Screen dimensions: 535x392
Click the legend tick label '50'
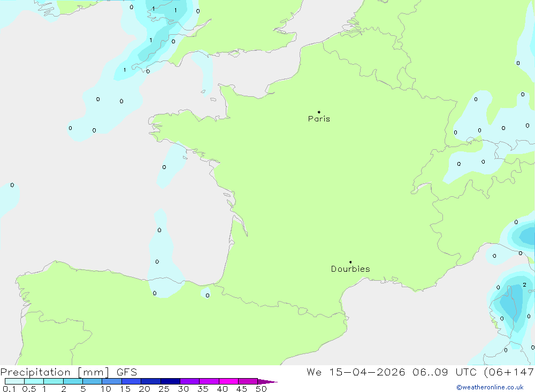(262, 389)
